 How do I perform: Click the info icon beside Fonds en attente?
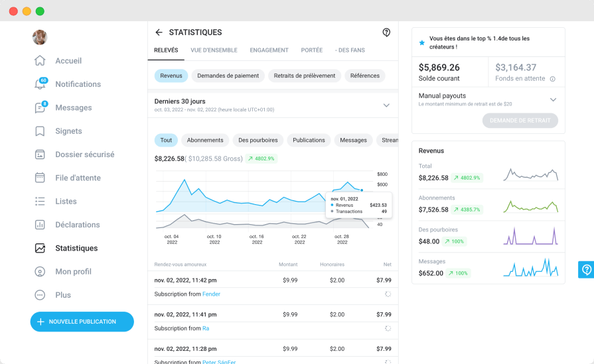(x=553, y=79)
